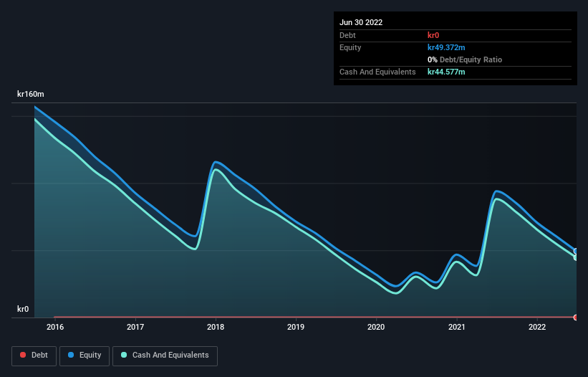Click the 2016 x-axis label
Image resolution: width=588 pixels, height=377 pixels.
point(55,327)
